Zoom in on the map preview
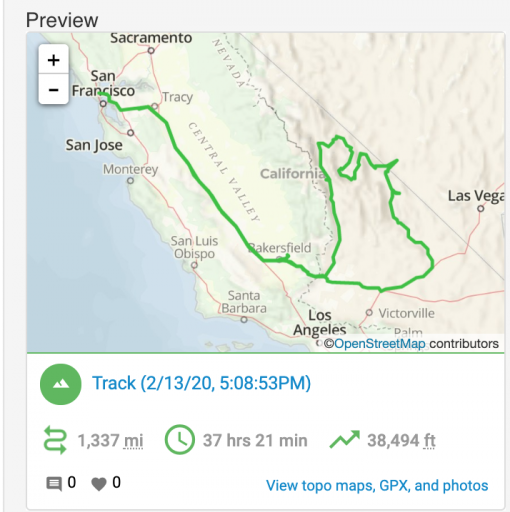 click(54, 60)
